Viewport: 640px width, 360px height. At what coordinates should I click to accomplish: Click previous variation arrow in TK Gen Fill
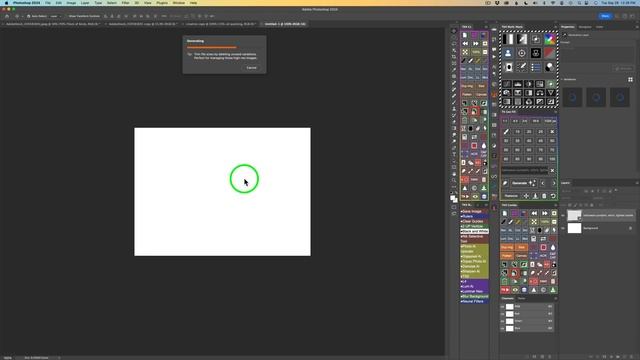click(x=543, y=183)
